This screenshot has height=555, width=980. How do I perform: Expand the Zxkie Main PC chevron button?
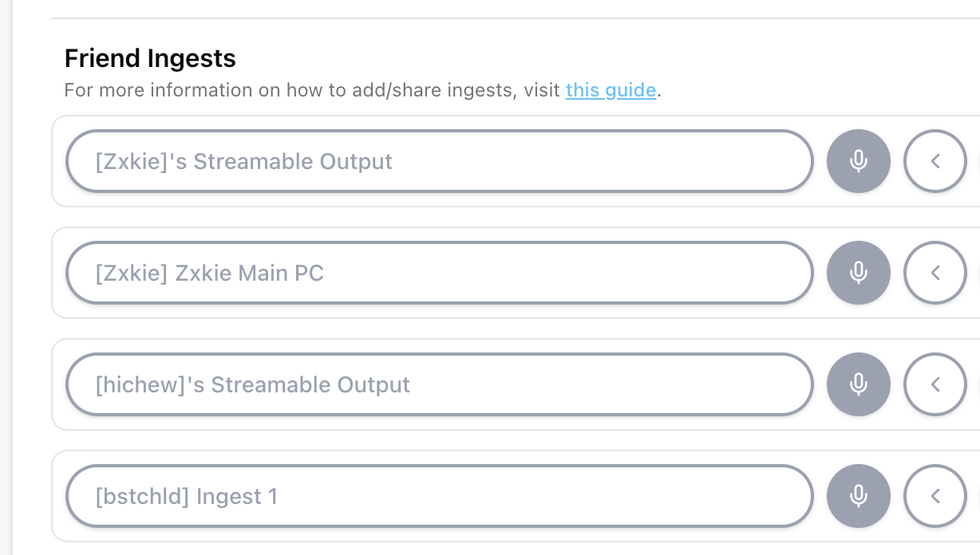coord(935,273)
